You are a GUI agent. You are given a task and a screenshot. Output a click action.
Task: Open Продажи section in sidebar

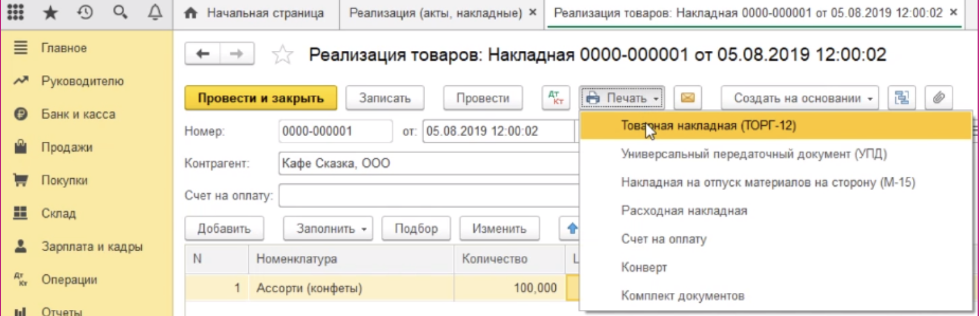[x=67, y=148]
